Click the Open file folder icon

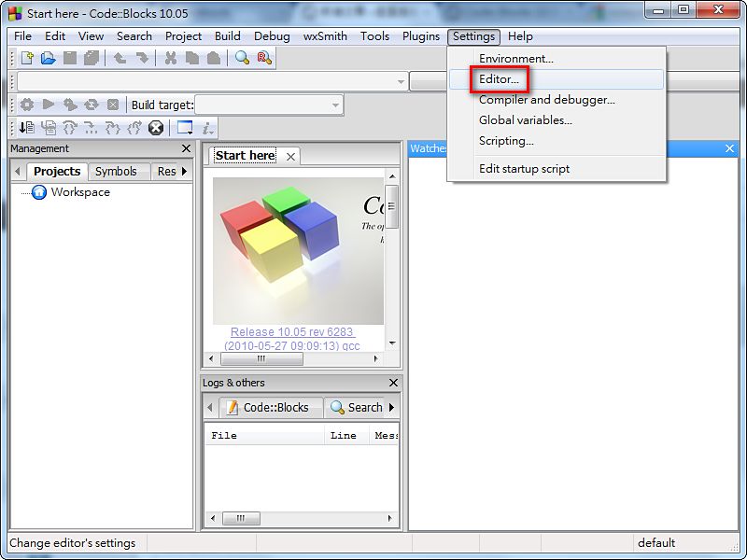[49, 58]
